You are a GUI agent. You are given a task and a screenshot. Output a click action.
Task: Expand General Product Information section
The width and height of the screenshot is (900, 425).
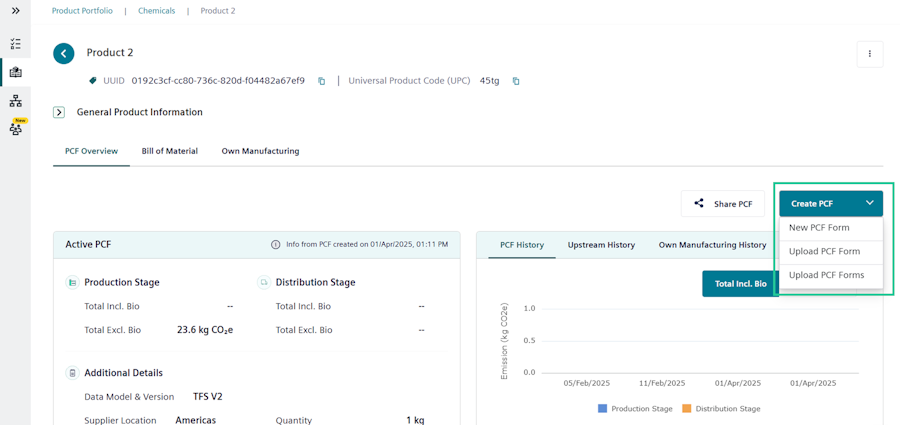click(x=59, y=113)
